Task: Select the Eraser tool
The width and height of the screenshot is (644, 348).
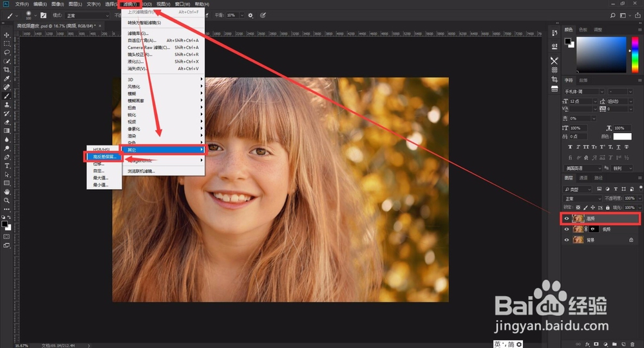Action: click(x=6, y=122)
